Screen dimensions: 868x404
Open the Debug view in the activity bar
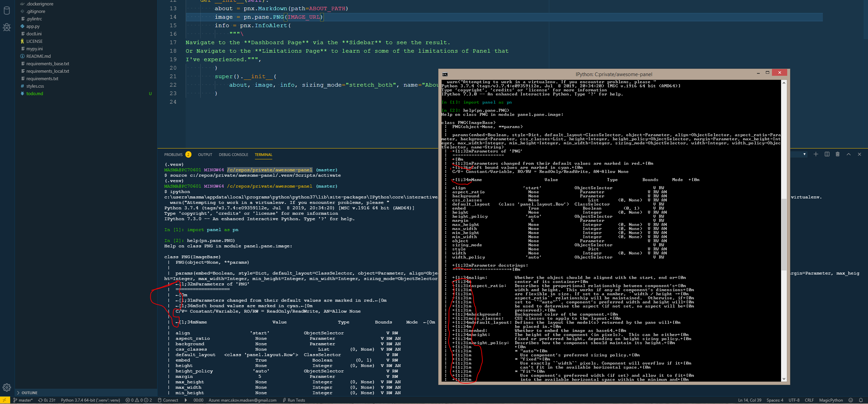pyautogui.click(x=7, y=27)
